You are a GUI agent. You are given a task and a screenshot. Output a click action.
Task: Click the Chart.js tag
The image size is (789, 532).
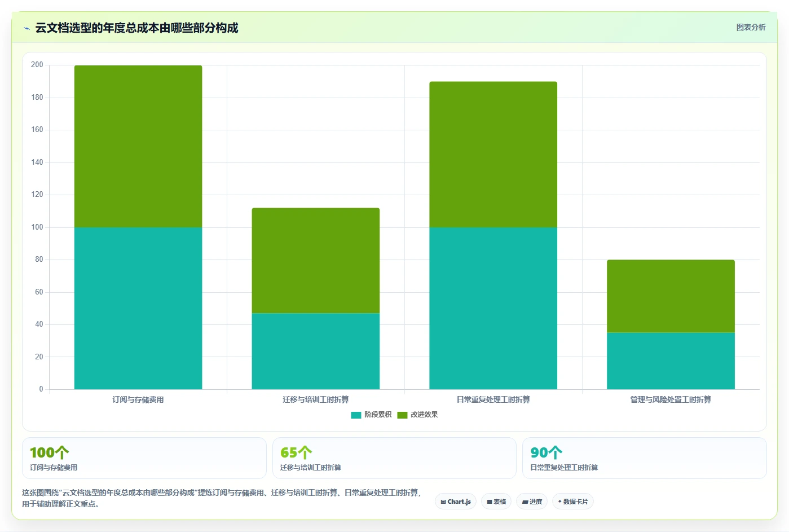pyautogui.click(x=456, y=502)
